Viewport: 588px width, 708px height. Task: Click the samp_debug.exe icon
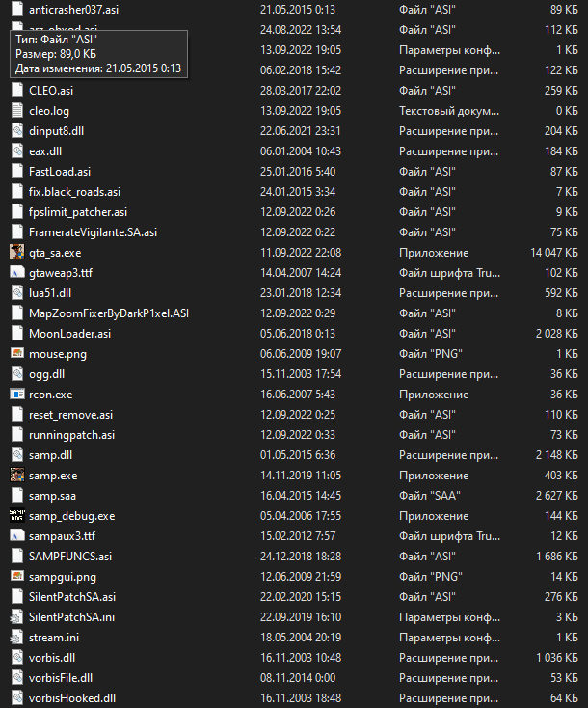tap(17, 516)
